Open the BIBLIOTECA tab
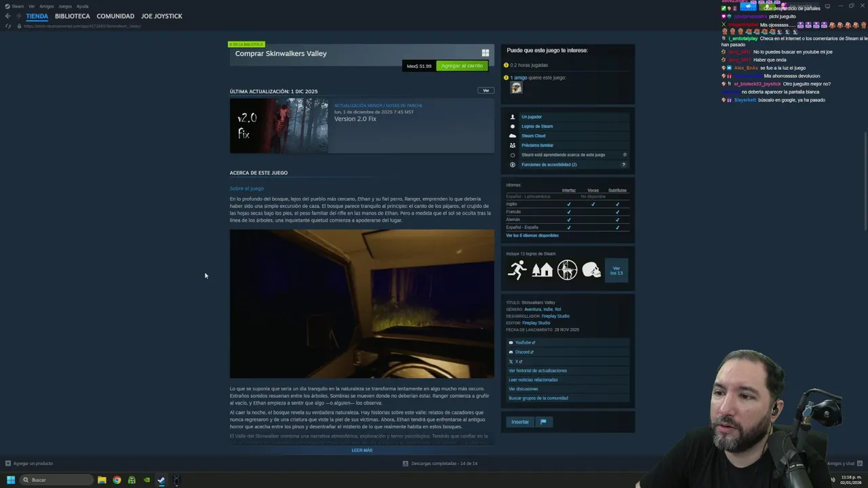Viewport: 868px width, 488px height. coord(73,16)
